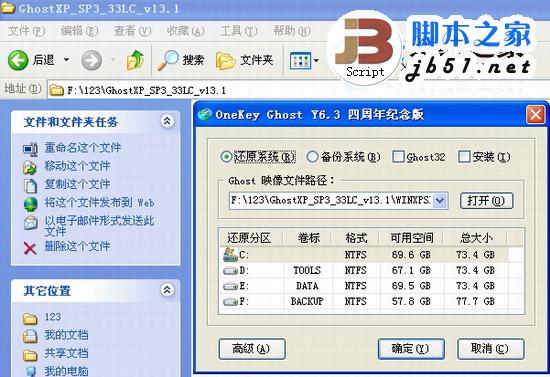Open the 收藏(A) menu
This screenshot has height=377, width=550.
[x=185, y=31]
